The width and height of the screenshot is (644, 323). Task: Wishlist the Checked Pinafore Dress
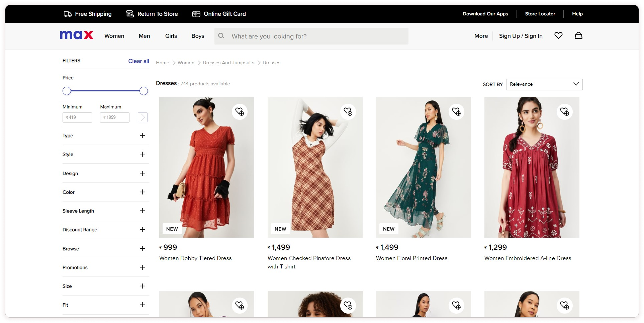point(348,111)
